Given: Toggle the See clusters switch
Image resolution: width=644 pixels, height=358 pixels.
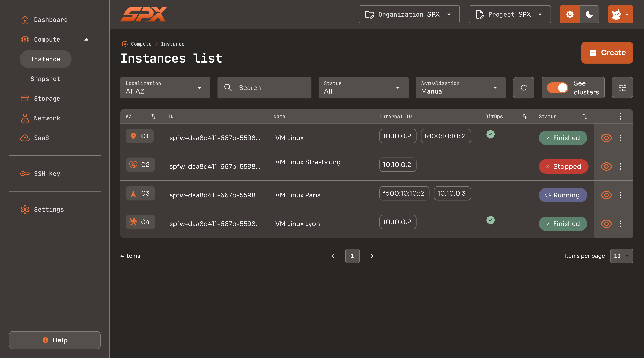Looking at the screenshot, I should pos(557,88).
